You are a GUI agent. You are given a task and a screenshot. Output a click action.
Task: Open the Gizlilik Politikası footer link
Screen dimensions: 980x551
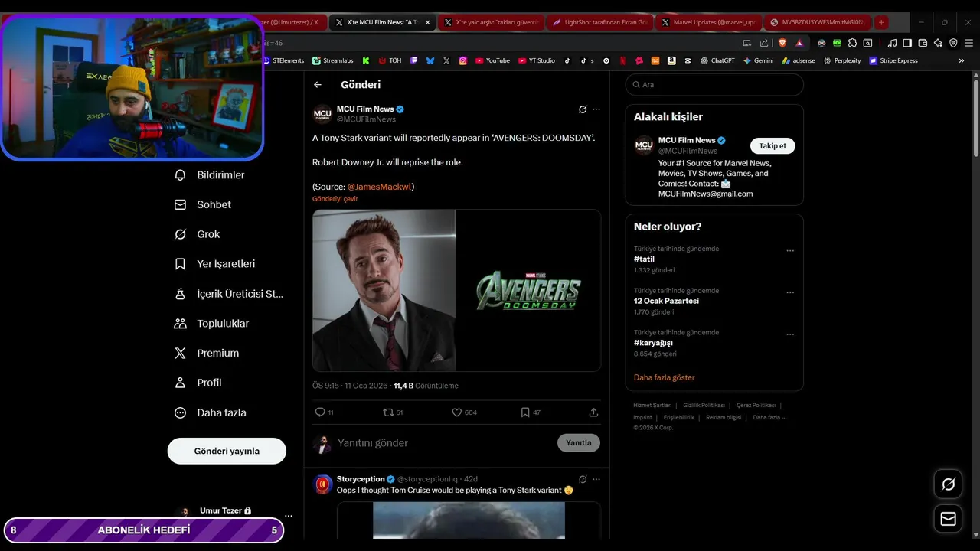(x=704, y=406)
